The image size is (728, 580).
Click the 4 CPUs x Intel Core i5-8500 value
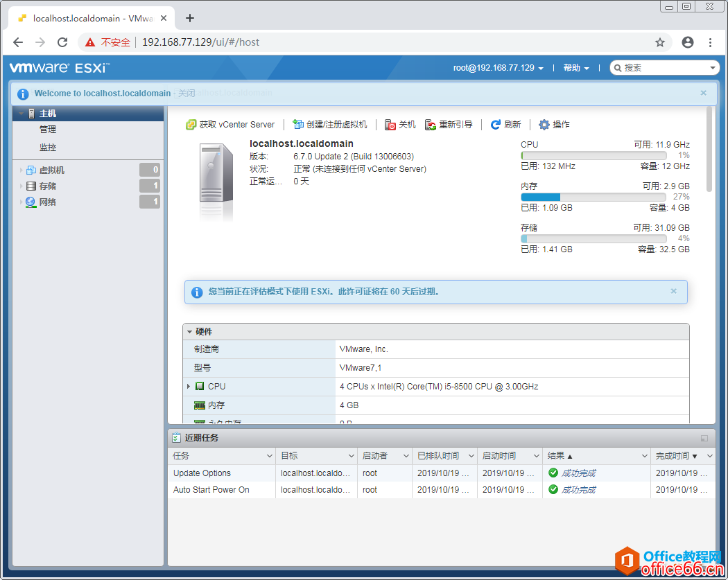(439, 386)
